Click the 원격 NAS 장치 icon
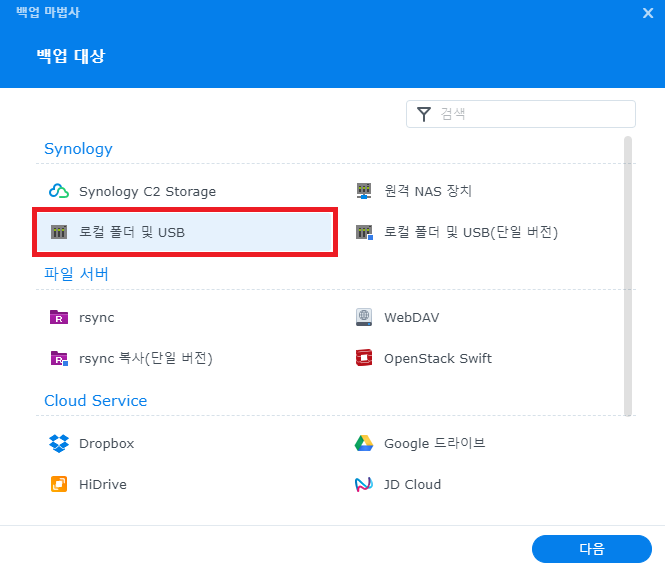Viewport: 665px width, 566px height. [x=364, y=191]
